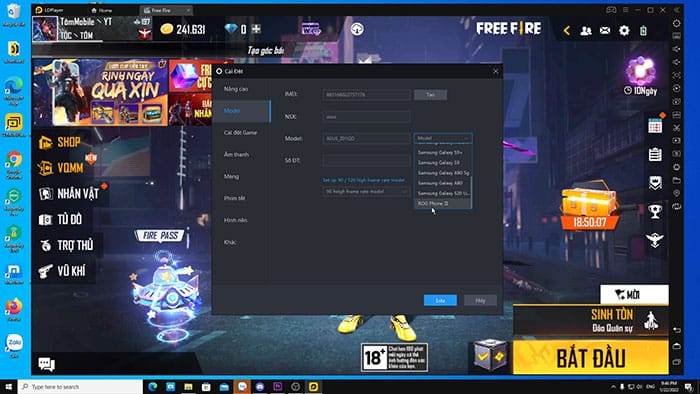Expand the Model dropdown
The width and height of the screenshot is (700, 394).
[443, 138]
